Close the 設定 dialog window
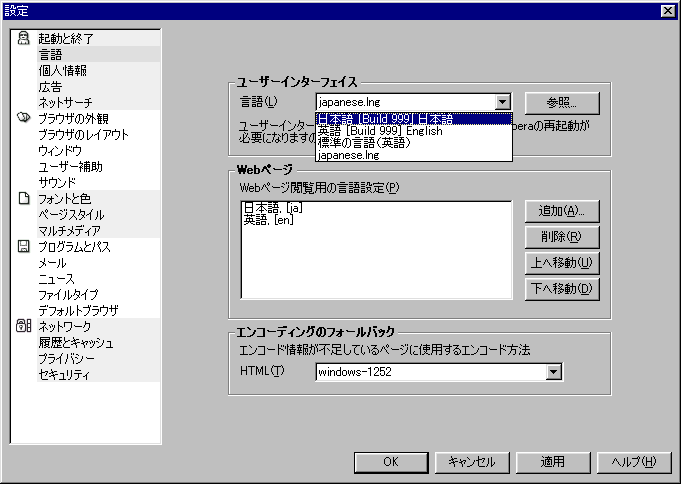 [x=668, y=10]
